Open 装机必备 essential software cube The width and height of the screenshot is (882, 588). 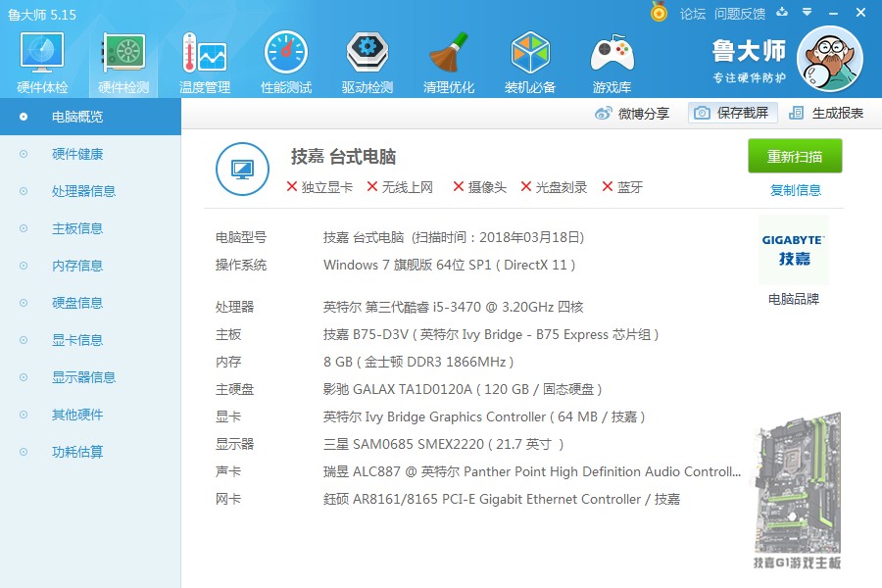[x=530, y=63]
